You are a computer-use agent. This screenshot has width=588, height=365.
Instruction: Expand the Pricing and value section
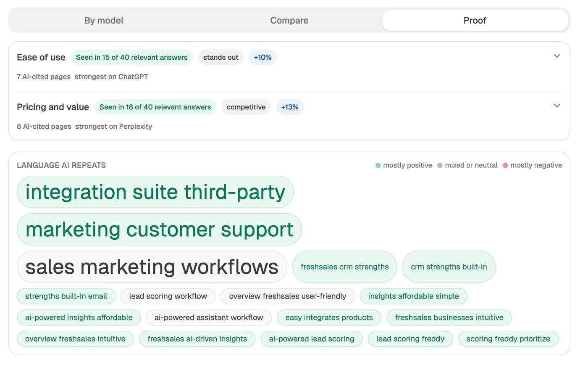point(558,106)
